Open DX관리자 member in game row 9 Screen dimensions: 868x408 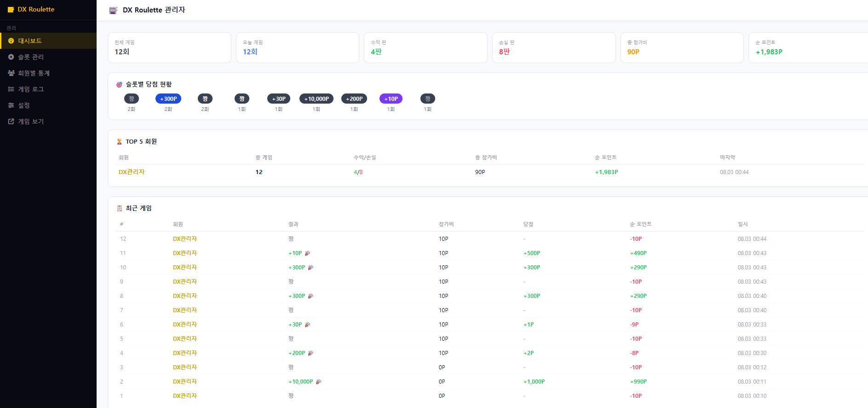click(185, 282)
